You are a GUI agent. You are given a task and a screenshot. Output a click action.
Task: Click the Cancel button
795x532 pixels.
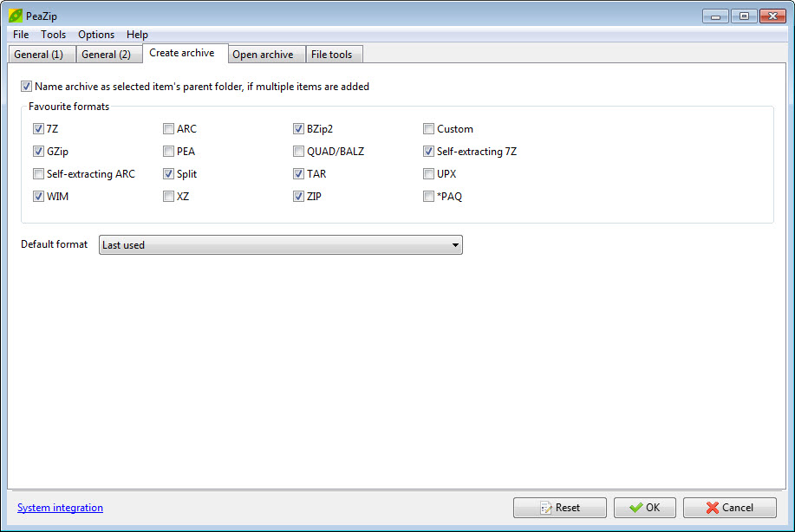click(730, 507)
